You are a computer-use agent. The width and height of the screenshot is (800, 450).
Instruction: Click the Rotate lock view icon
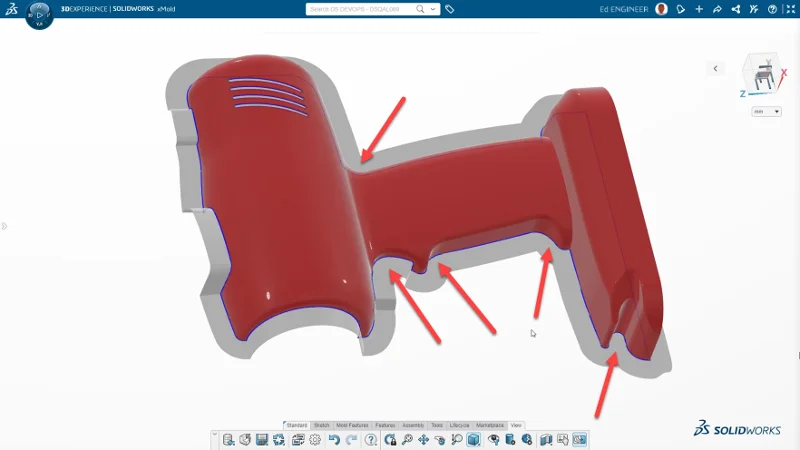(x=390, y=440)
